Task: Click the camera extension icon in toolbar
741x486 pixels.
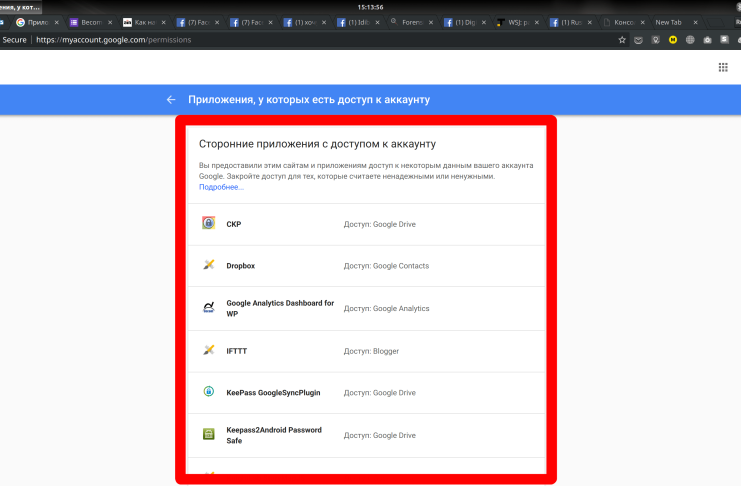Action: [707, 40]
